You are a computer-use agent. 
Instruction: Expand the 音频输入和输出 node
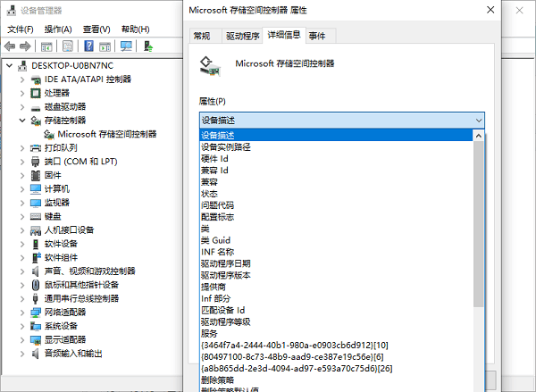click(x=22, y=354)
